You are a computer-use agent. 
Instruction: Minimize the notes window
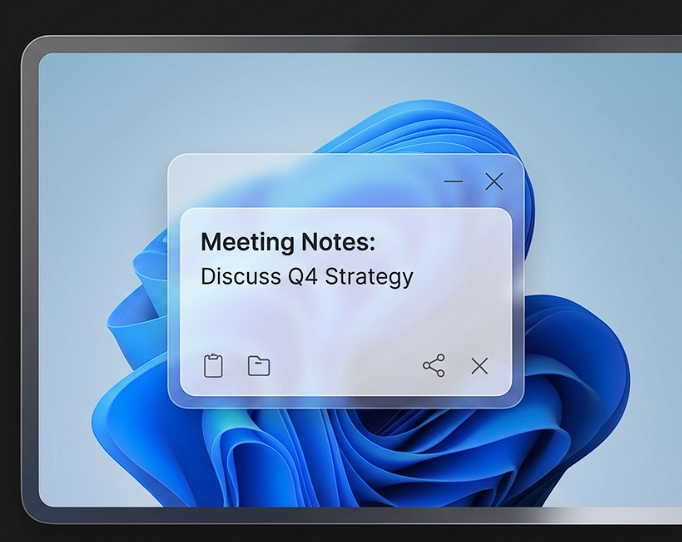(x=453, y=181)
